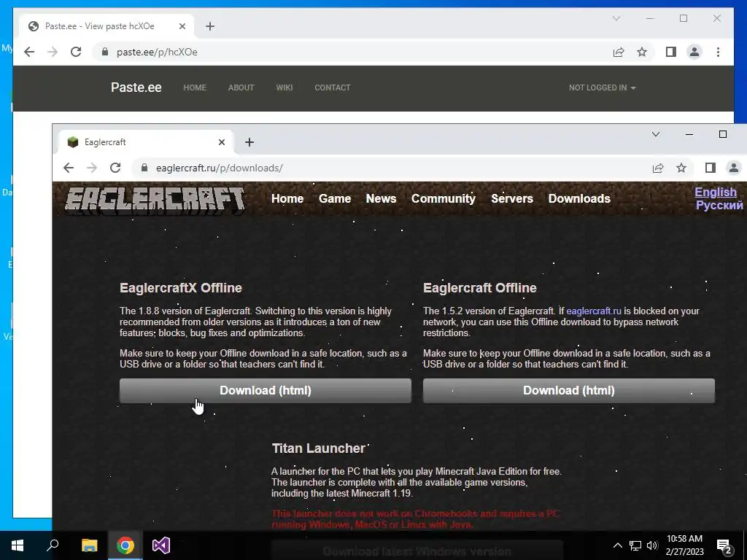The width and height of the screenshot is (747, 560).
Task: Switch site language to English
Action: (x=716, y=192)
